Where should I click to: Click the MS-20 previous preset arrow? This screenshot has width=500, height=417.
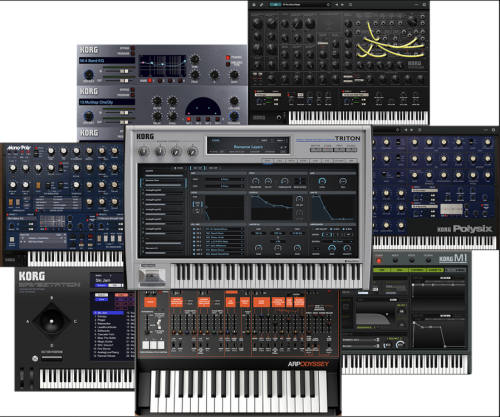336,5
